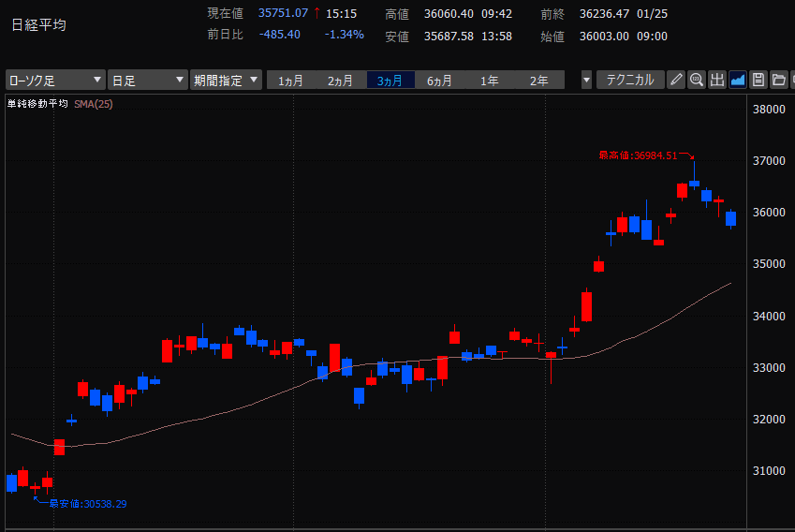This screenshot has height=532, width=795.
Task: Select the 6ヵ月 period tab
Action: [439, 81]
